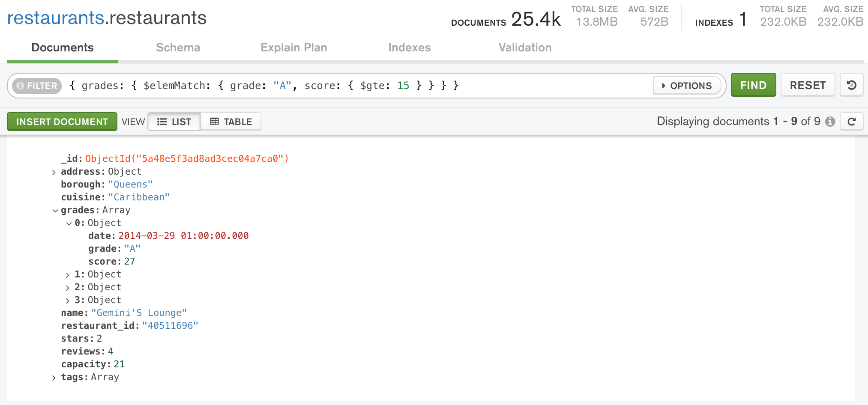
Task: Refresh documents with circular arrow icon
Action: [x=852, y=122]
